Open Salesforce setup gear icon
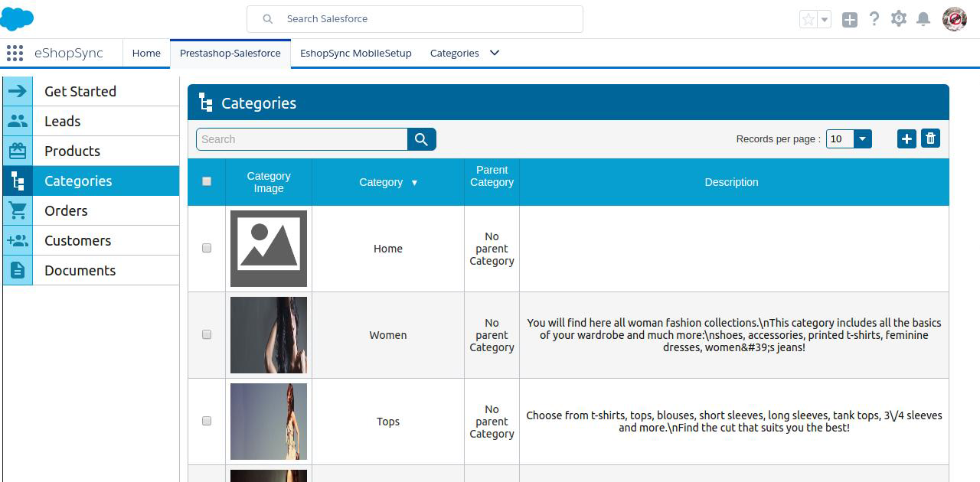Viewport: 980px width, 482px height. click(x=899, y=19)
